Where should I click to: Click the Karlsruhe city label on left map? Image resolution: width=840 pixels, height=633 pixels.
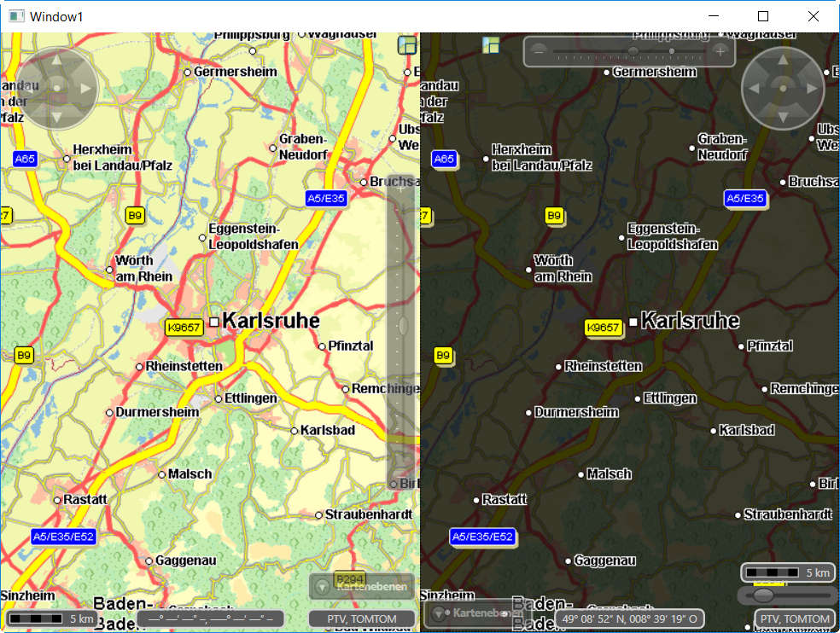pyautogui.click(x=270, y=321)
